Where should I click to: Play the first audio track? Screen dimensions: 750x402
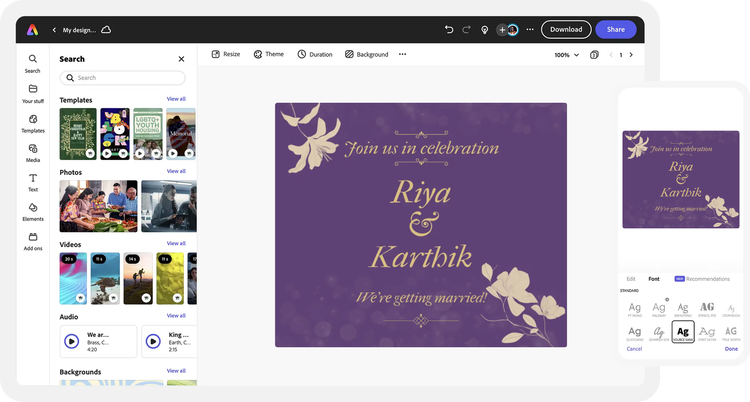[x=72, y=341]
